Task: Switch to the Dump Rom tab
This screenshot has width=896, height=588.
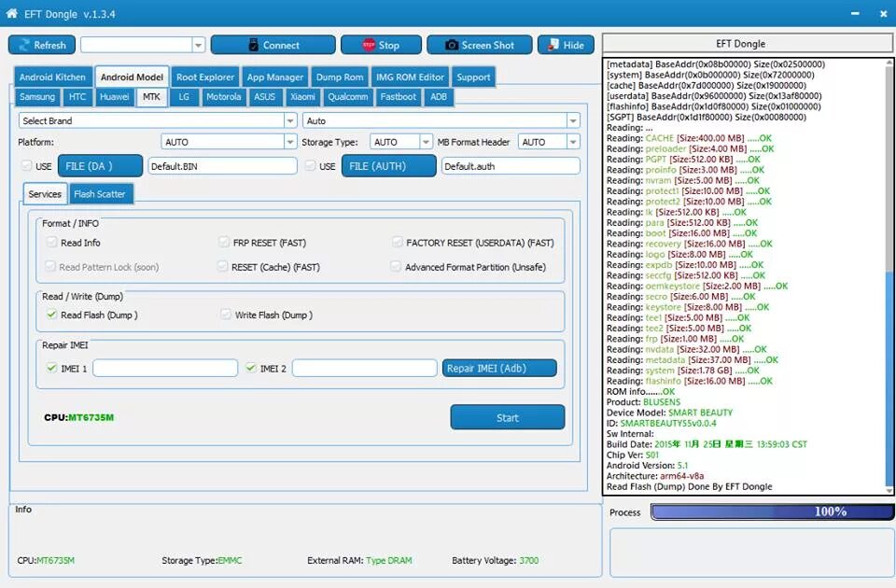Action: [x=340, y=77]
